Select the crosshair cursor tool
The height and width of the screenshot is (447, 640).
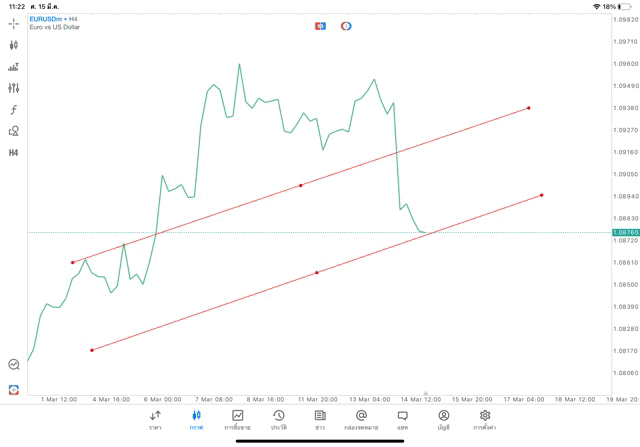point(14,23)
